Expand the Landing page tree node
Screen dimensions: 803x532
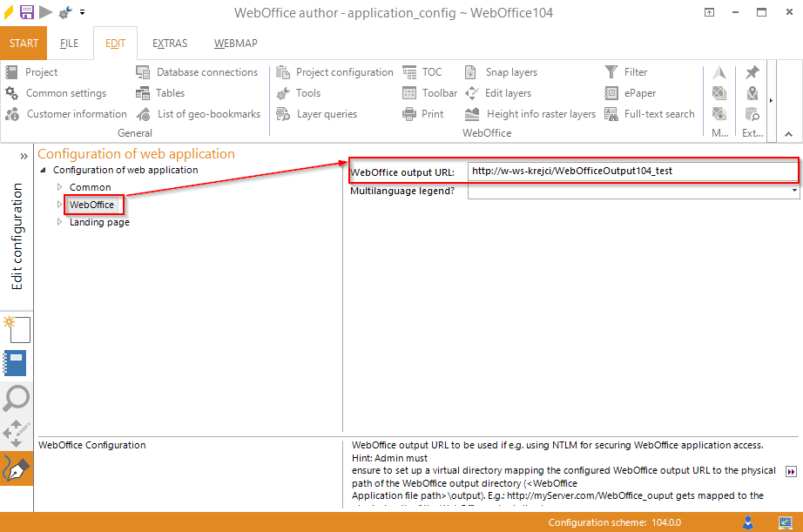point(61,221)
